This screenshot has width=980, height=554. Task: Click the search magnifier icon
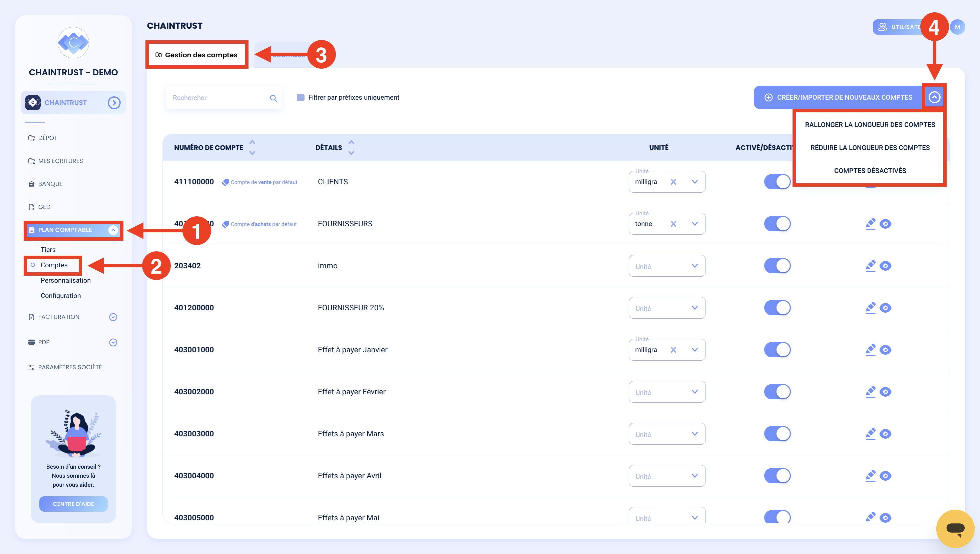click(274, 98)
